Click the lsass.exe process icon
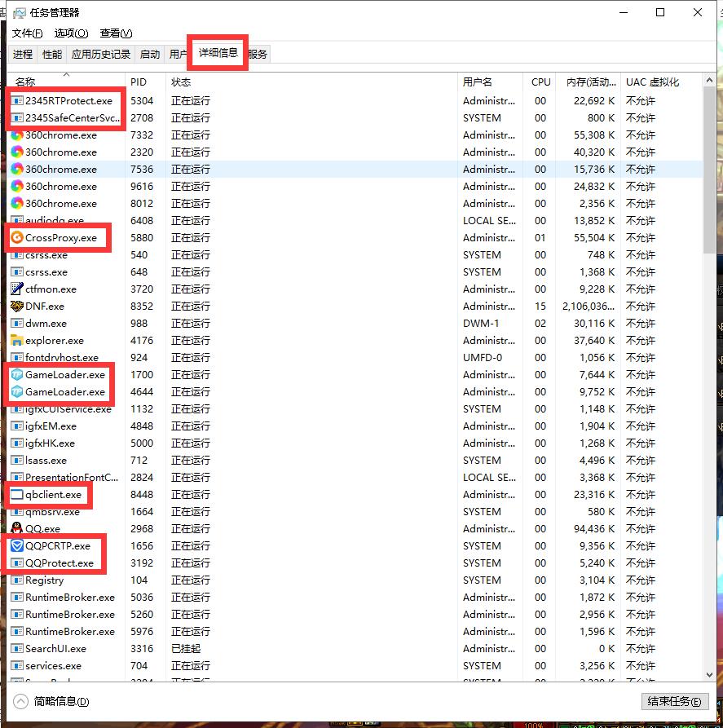Screen dimensions: 723x728 pyautogui.click(x=17, y=460)
